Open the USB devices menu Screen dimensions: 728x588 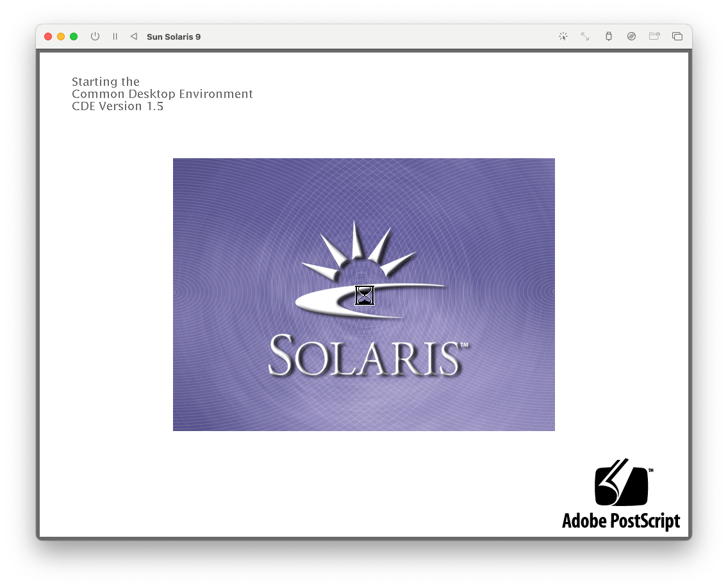click(x=608, y=37)
